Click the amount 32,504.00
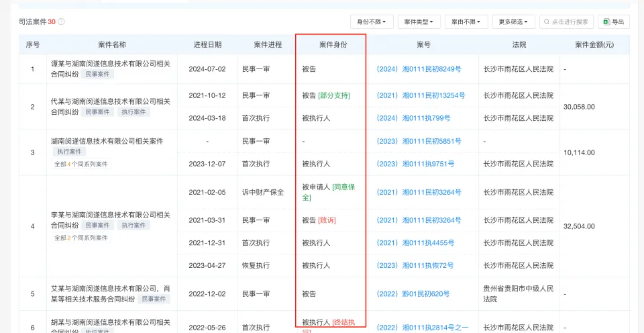 coord(579,226)
